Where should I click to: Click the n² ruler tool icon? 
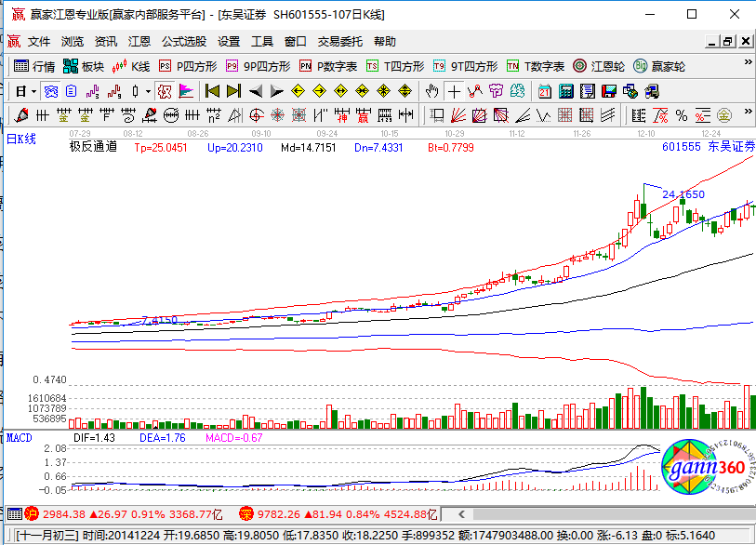pos(214,115)
